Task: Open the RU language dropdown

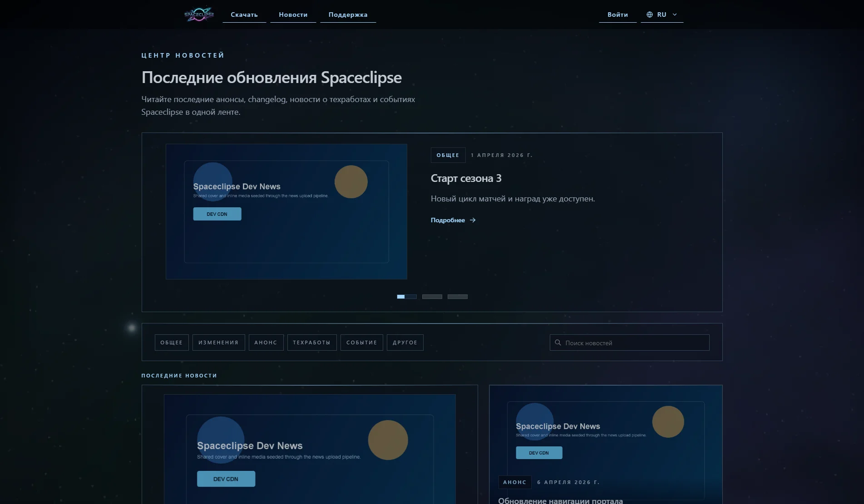Action: pyautogui.click(x=661, y=14)
